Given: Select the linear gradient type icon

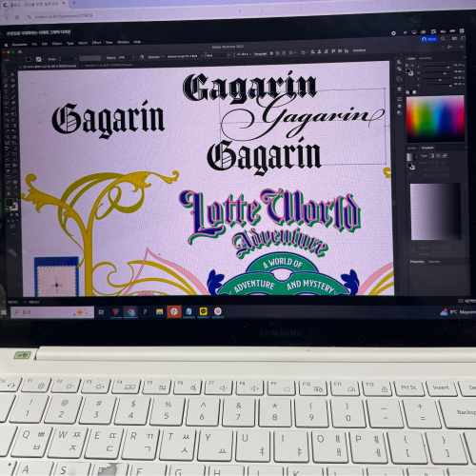Looking at the screenshot, I should [431, 156].
